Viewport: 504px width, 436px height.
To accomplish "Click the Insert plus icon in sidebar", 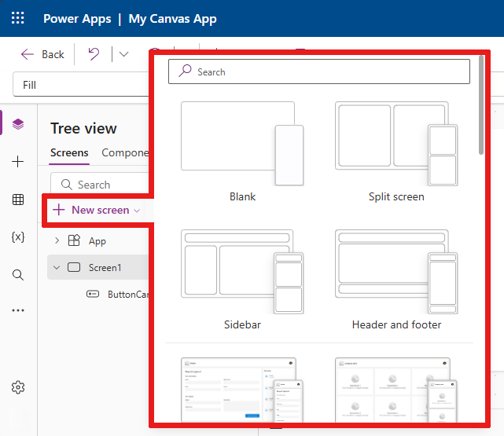I will (x=18, y=162).
